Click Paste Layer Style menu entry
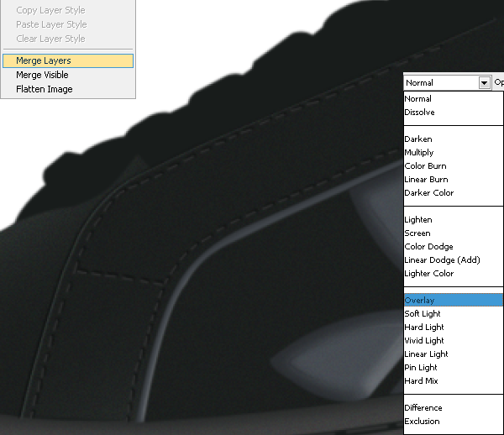Viewport: 504px width, 435px height. click(x=68, y=24)
